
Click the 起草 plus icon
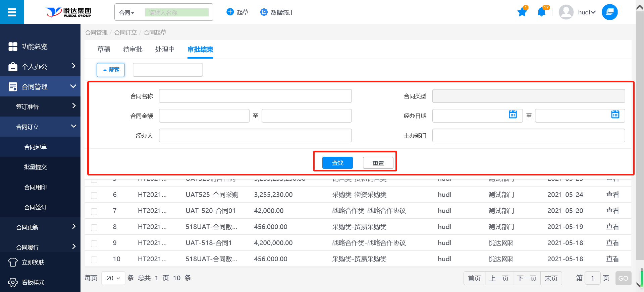(230, 12)
